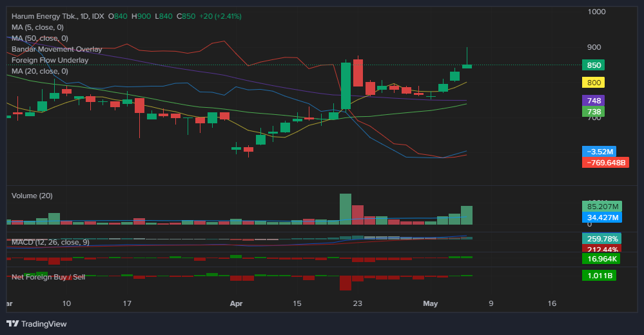Select the Net Foreign Buy / Sell label
Image resolution: width=644 pixels, height=335 pixels.
coord(48,276)
